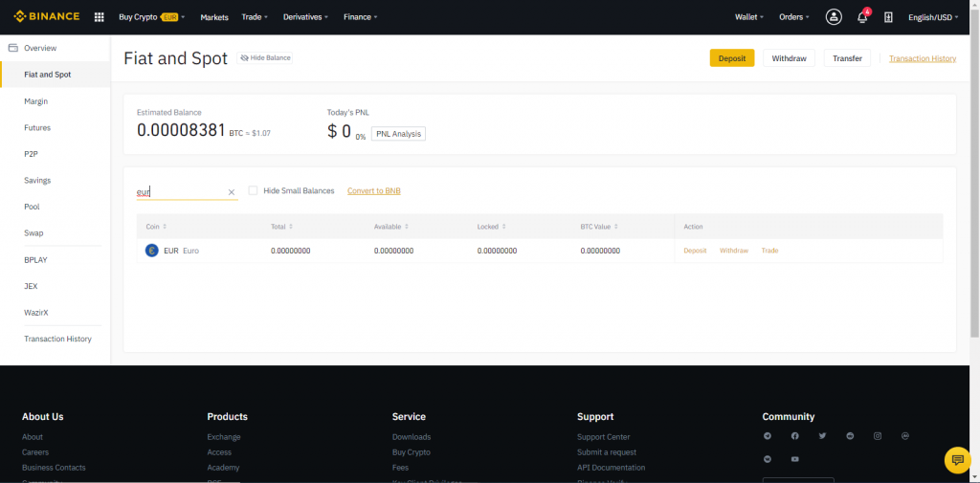Click the yellow Deposit button
This screenshot has width=980, height=483.
coord(732,58)
